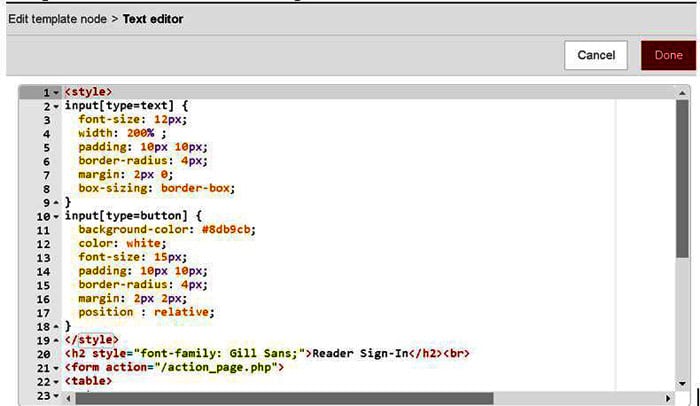The height and width of the screenshot is (406, 700).
Task: Toggle the fold marker on line 9
Action: point(56,203)
